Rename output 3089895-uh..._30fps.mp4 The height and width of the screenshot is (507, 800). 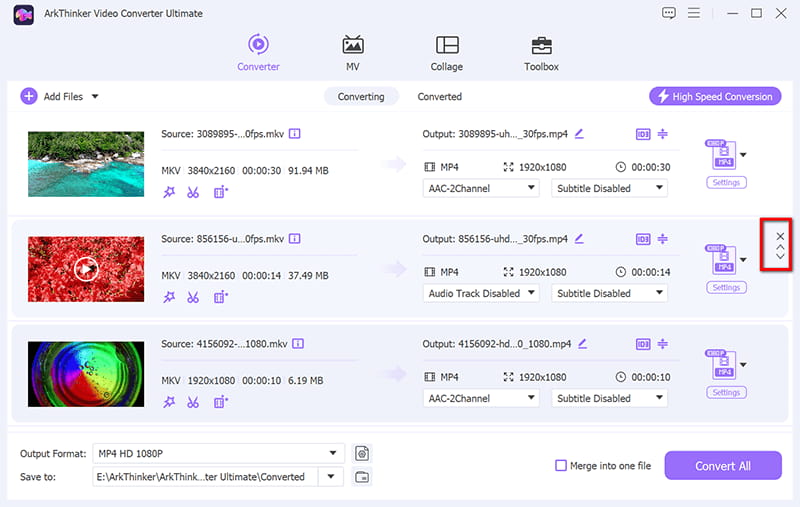click(x=579, y=134)
